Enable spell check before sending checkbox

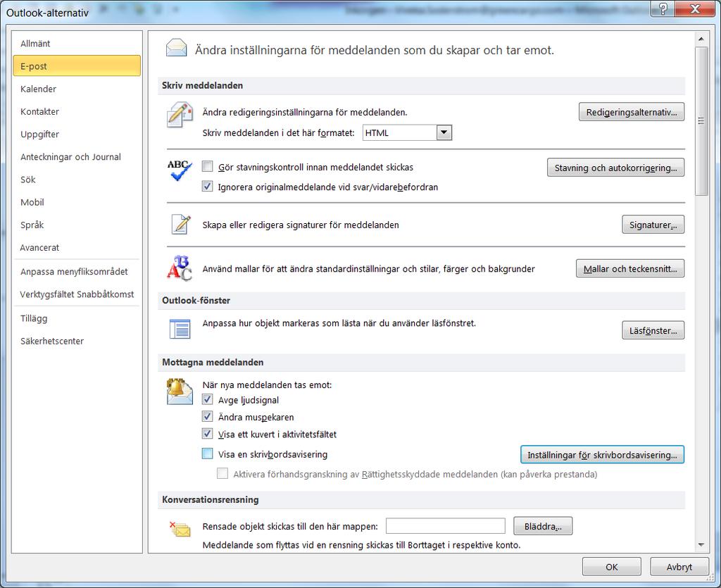point(208,166)
